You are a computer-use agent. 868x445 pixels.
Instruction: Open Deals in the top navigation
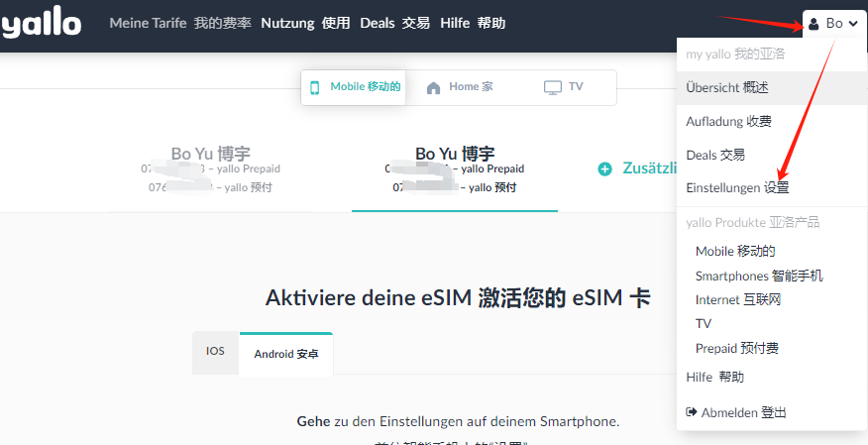pyautogui.click(x=394, y=23)
